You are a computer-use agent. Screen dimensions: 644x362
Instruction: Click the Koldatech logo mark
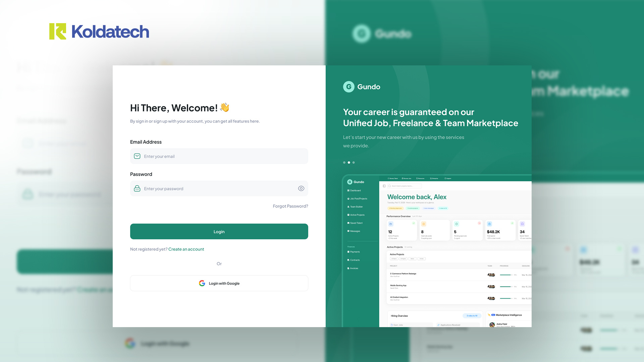click(x=58, y=32)
